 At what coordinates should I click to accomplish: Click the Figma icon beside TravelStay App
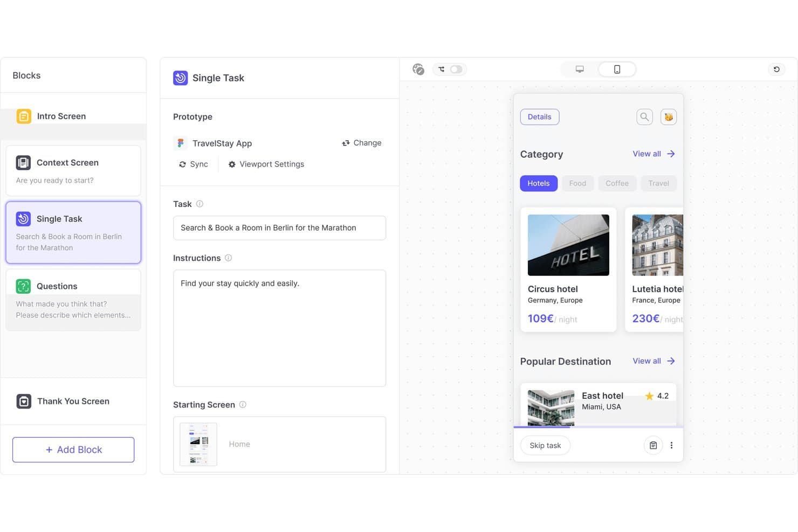click(x=181, y=143)
